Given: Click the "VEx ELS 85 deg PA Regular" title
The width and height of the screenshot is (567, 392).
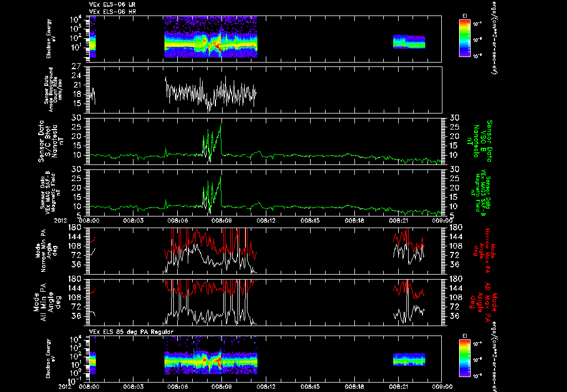Looking at the screenshot, I should click(131, 332).
